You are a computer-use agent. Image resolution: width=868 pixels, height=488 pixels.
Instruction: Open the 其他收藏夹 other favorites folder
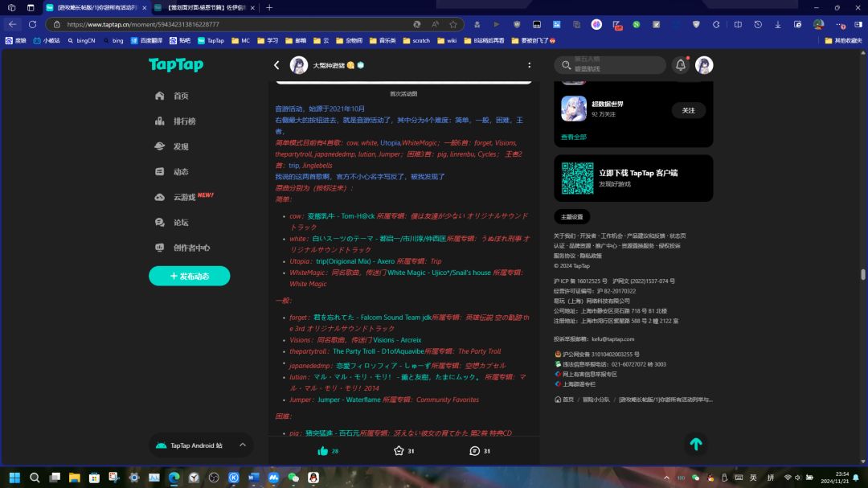(x=844, y=40)
